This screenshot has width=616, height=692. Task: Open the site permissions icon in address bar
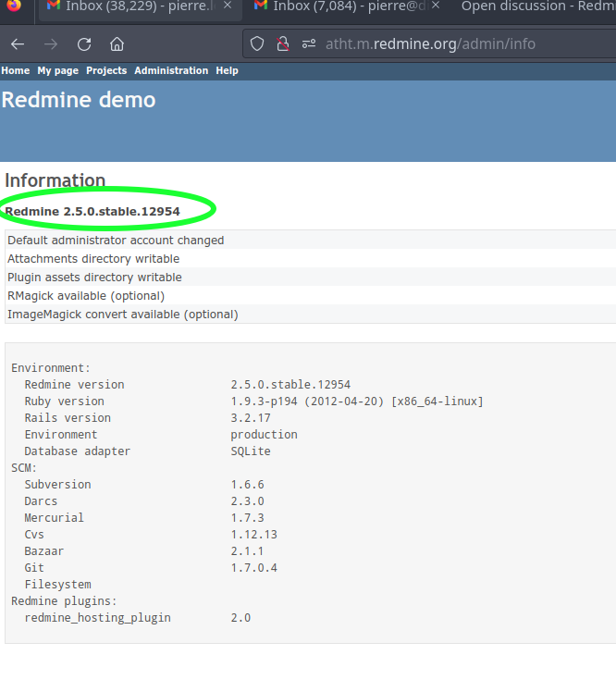coord(308,43)
